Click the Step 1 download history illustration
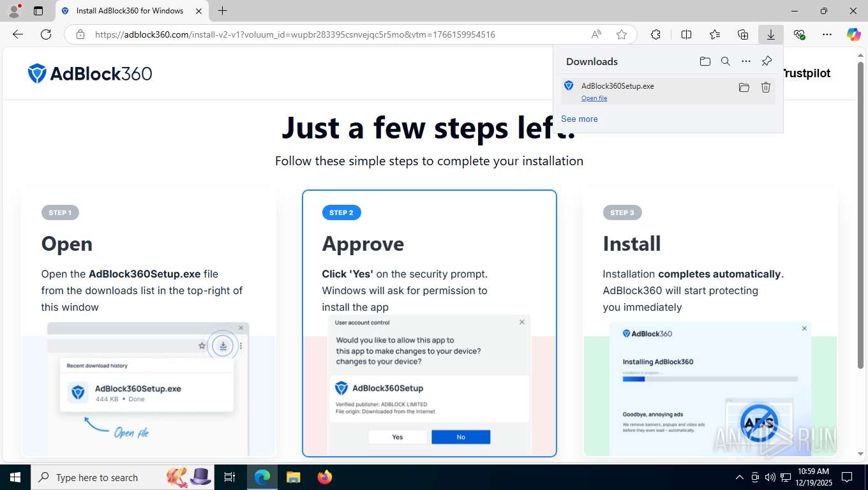This screenshot has width=868, height=490. click(148, 389)
